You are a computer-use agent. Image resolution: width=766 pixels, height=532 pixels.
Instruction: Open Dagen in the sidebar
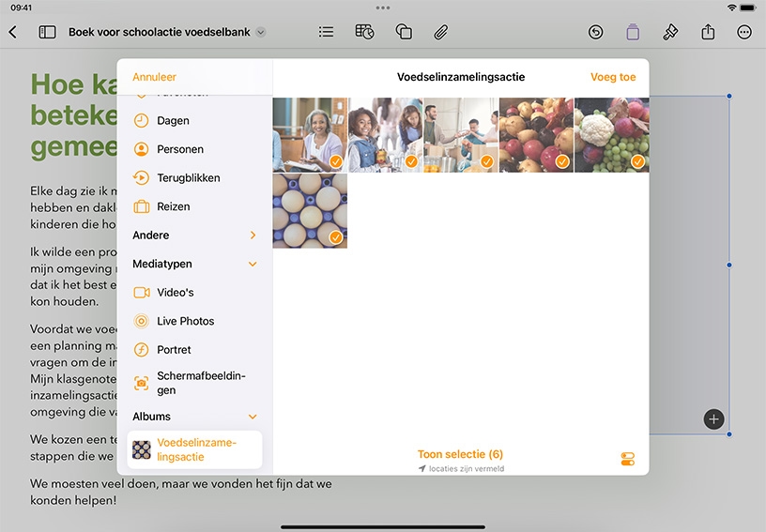(x=194, y=120)
